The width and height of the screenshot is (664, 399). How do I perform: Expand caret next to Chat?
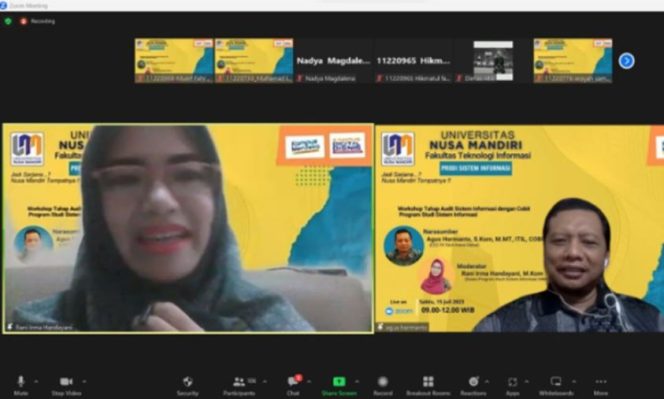(309, 382)
